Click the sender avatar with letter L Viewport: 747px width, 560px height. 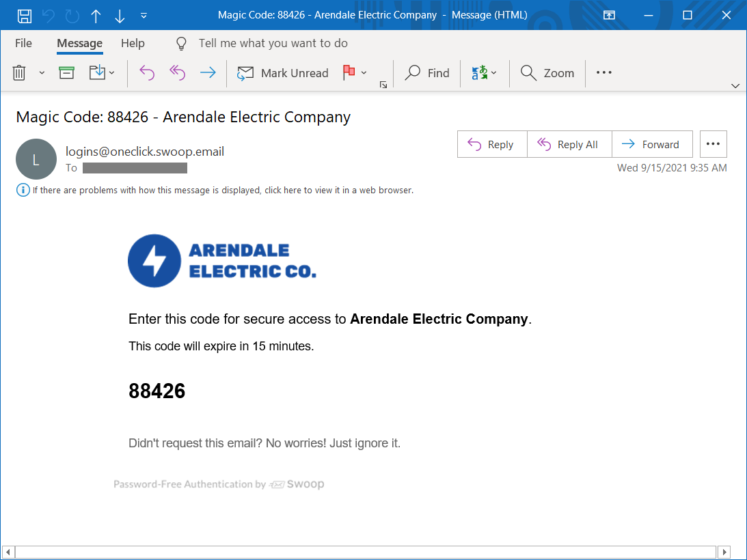[x=36, y=160]
